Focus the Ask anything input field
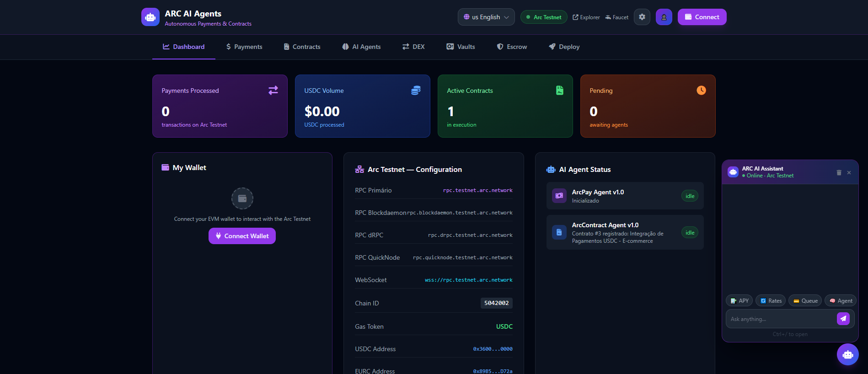Image resolution: width=868 pixels, height=374 pixels. point(781,319)
